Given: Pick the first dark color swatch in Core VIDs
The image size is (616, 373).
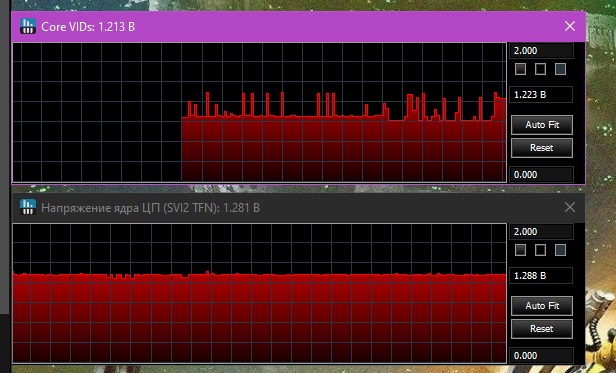Looking at the screenshot, I should (x=521, y=69).
